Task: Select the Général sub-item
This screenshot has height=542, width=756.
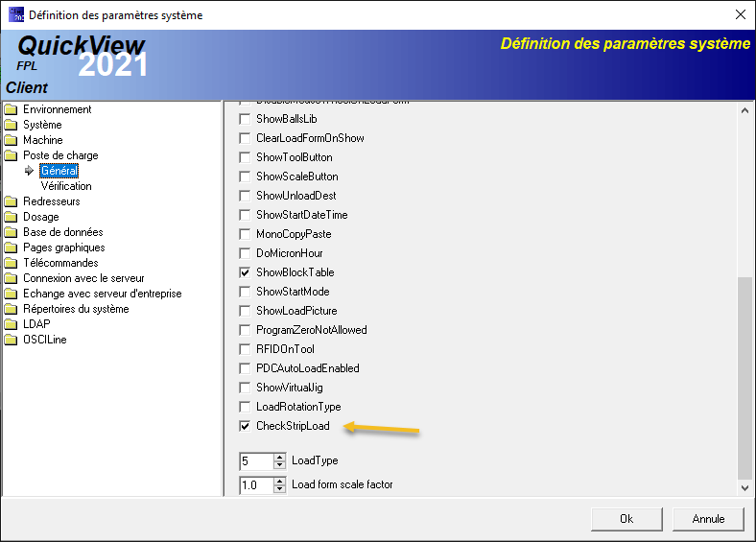Action: coord(59,171)
